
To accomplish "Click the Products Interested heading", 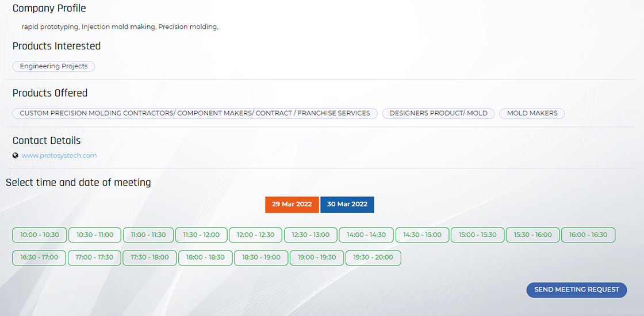I will pyautogui.click(x=57, y=46).
